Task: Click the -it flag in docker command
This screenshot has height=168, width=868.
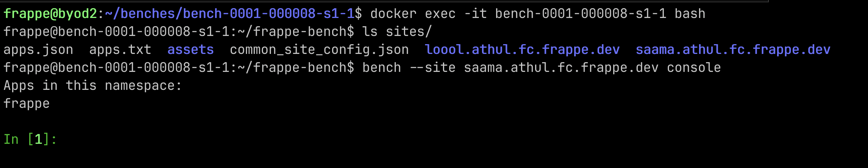Action: tap(475, 14)
